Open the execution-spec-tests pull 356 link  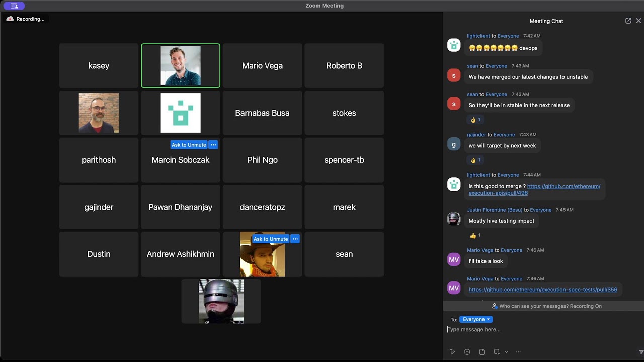point(543,290)
